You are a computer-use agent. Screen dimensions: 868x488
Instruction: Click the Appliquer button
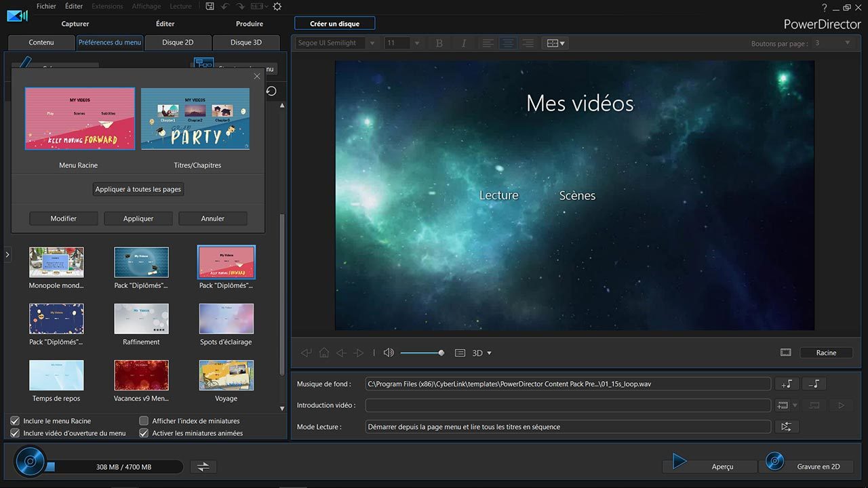tap(138, 218)
